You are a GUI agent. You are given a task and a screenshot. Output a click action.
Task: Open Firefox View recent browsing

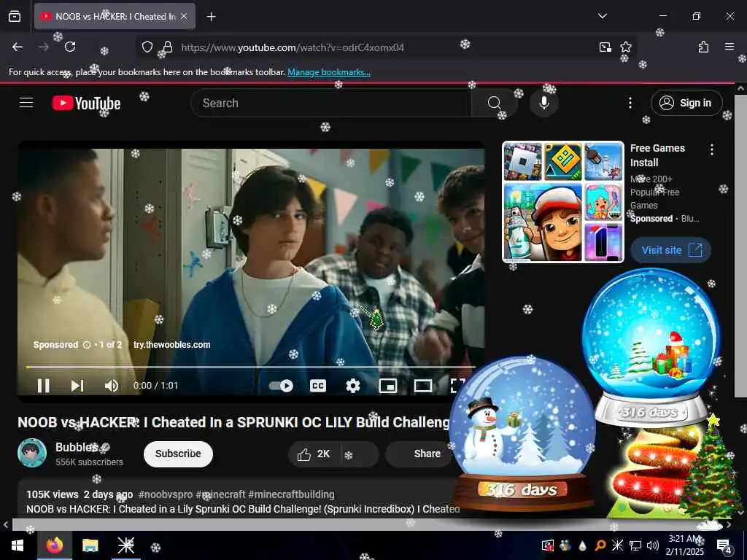tap(15, 17)
